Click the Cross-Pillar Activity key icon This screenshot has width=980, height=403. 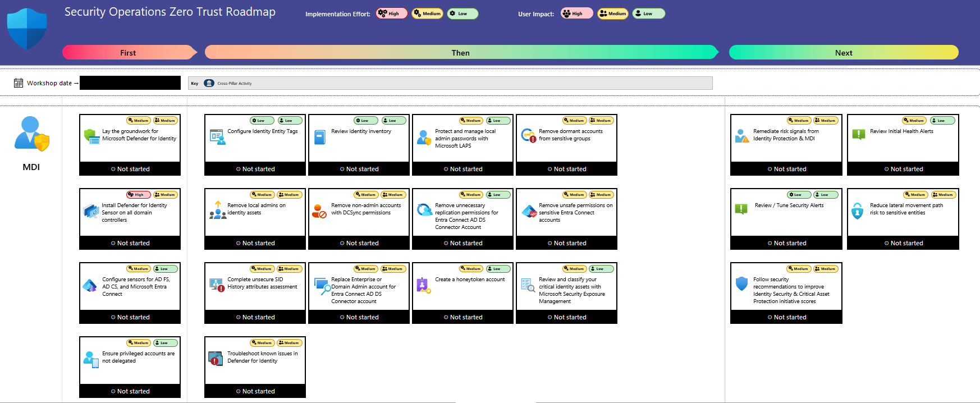pos(209,83)
